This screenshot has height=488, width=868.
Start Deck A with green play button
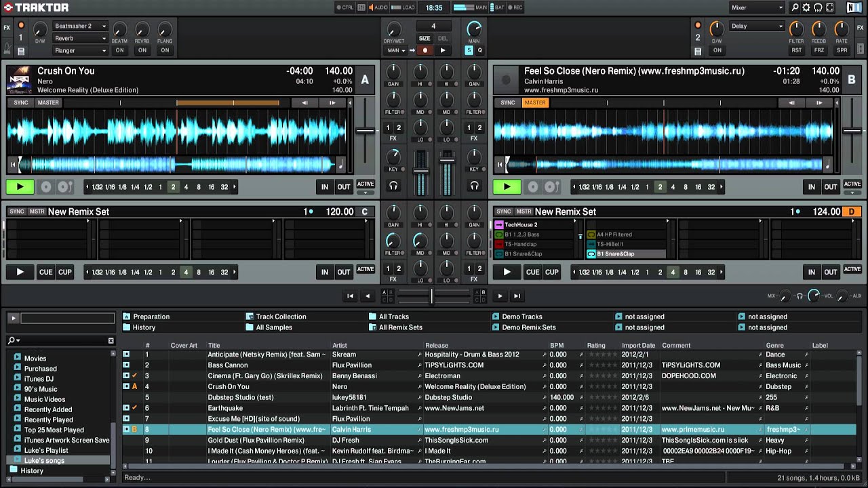(x=20, y=186)
